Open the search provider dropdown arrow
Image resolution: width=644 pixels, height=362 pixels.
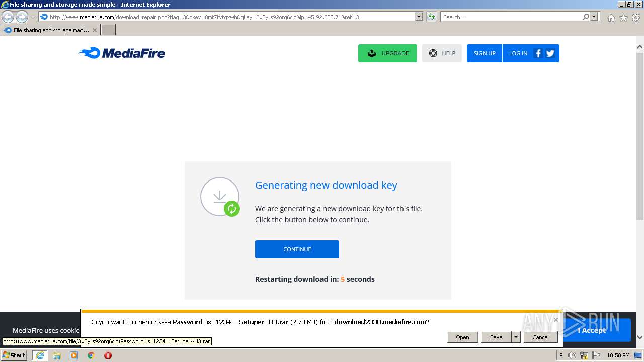click(594, 17)
